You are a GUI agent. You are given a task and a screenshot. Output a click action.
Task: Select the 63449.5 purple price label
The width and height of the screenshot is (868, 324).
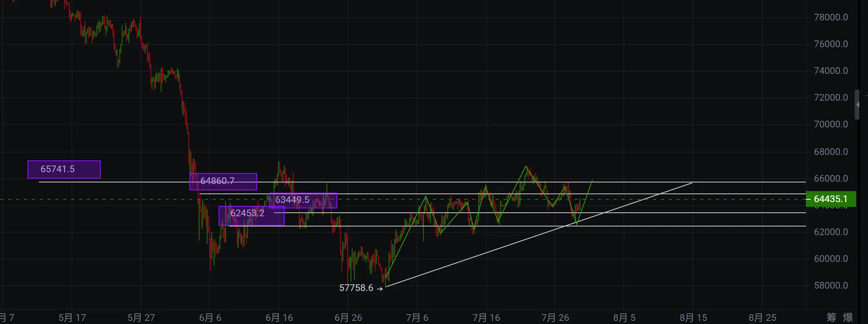(303, 201)
